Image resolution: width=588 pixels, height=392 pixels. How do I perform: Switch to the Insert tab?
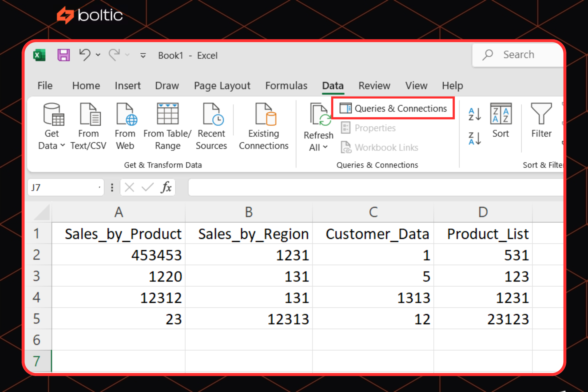pos(127,86)
